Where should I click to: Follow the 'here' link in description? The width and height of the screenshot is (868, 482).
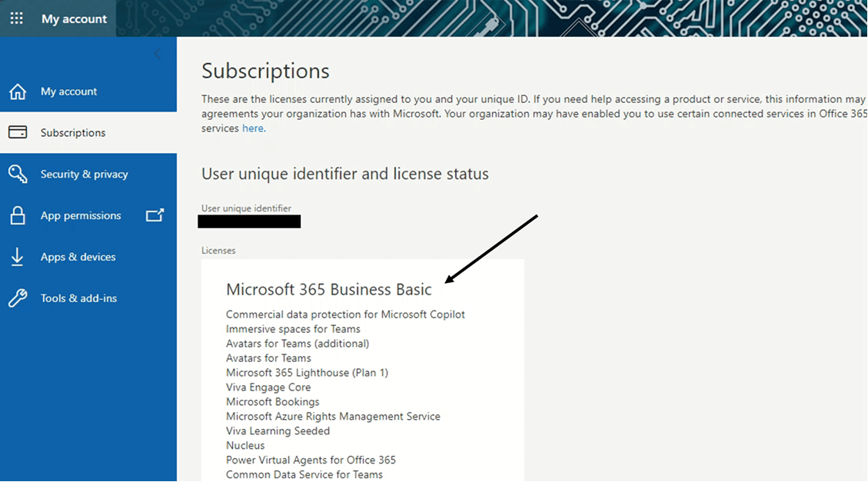(254, 128)
